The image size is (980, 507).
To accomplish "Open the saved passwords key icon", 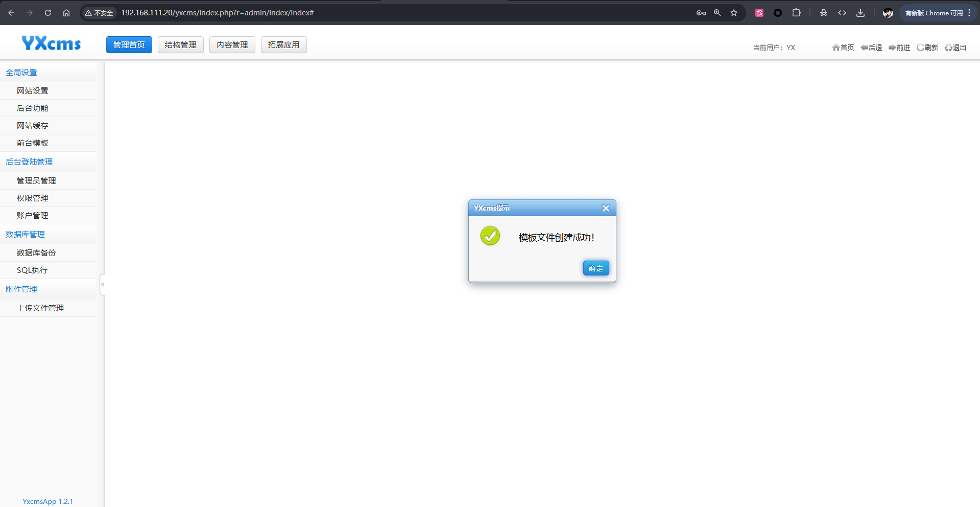I will (x=701, y=13).
